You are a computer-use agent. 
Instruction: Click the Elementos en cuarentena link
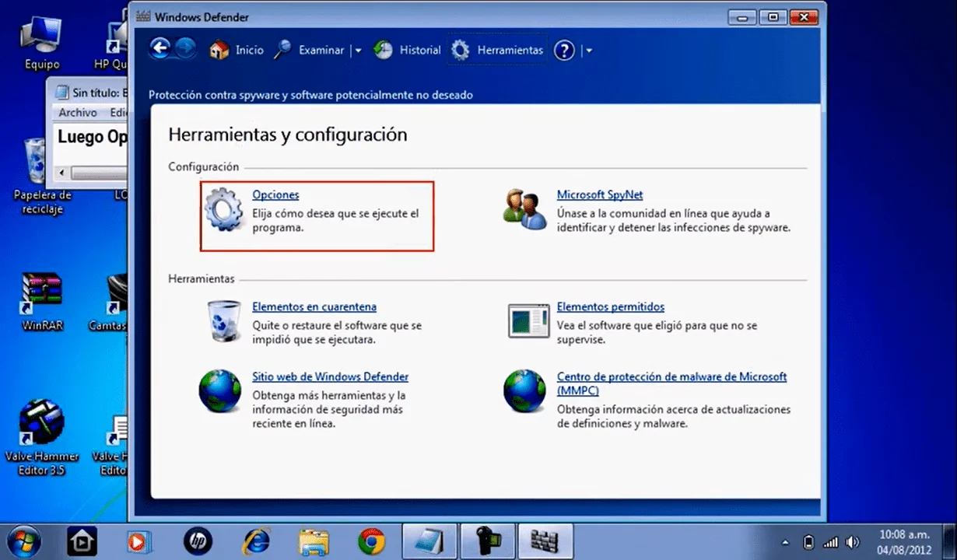pos(314,307)
